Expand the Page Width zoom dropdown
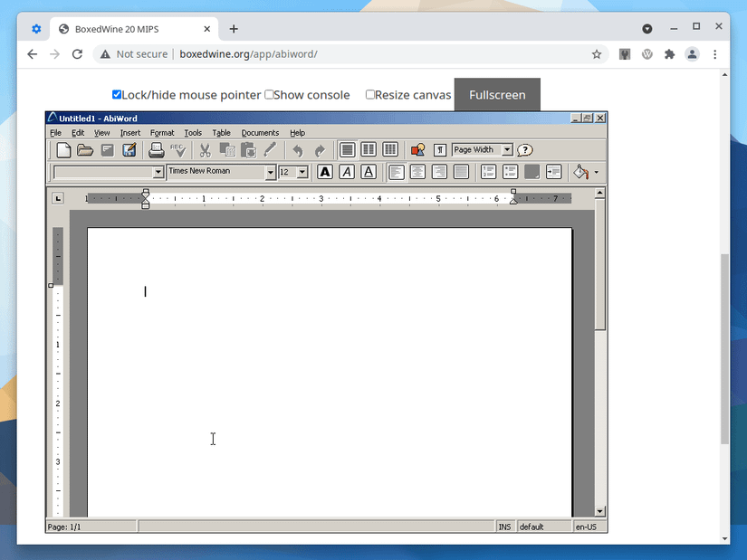 507,149
